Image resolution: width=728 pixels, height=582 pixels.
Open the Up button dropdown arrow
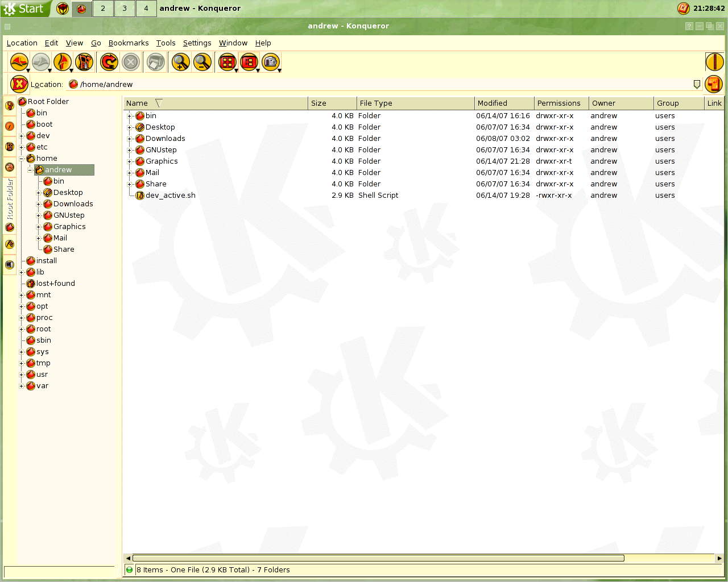pyautogui.click(x=71, y=70)
